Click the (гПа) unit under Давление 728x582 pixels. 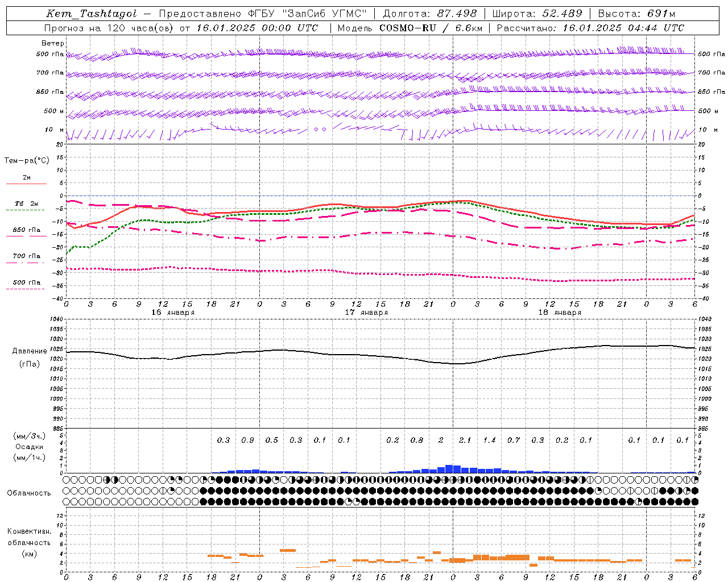30,364
